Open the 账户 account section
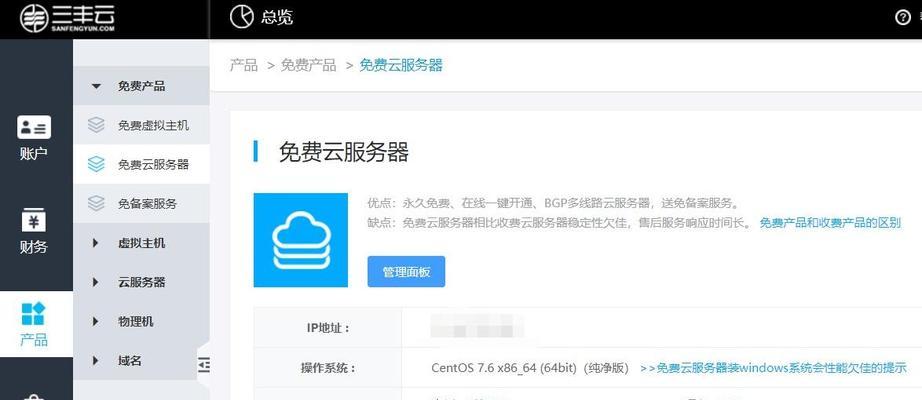The image size is (922, 400). [x=34, y=138]
